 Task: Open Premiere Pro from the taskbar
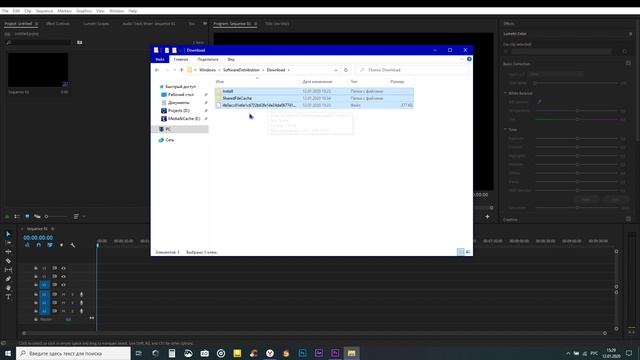pos(335,353)
